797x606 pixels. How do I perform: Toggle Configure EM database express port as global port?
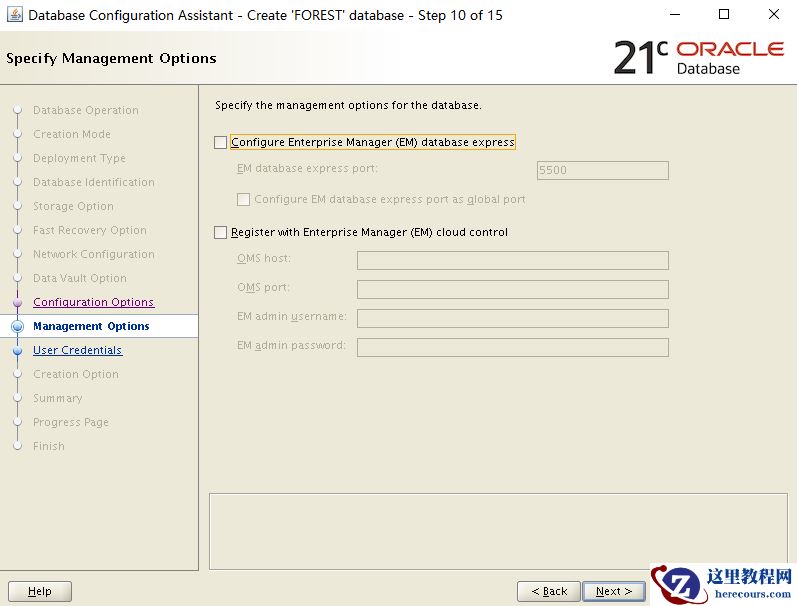[243, 199]
